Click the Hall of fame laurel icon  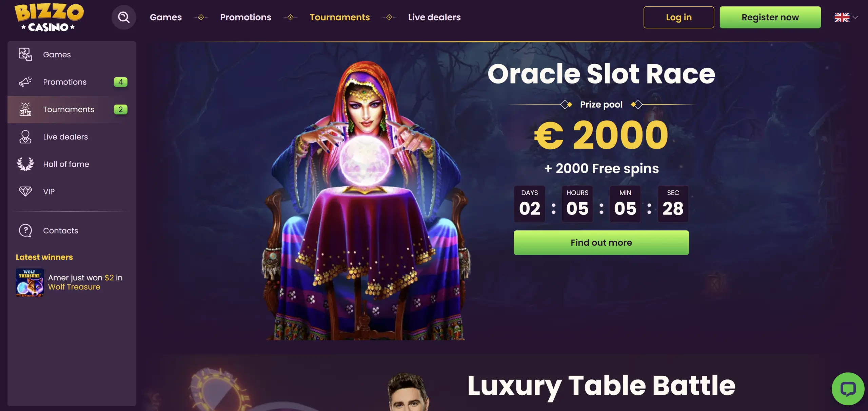tap(25, 164)
